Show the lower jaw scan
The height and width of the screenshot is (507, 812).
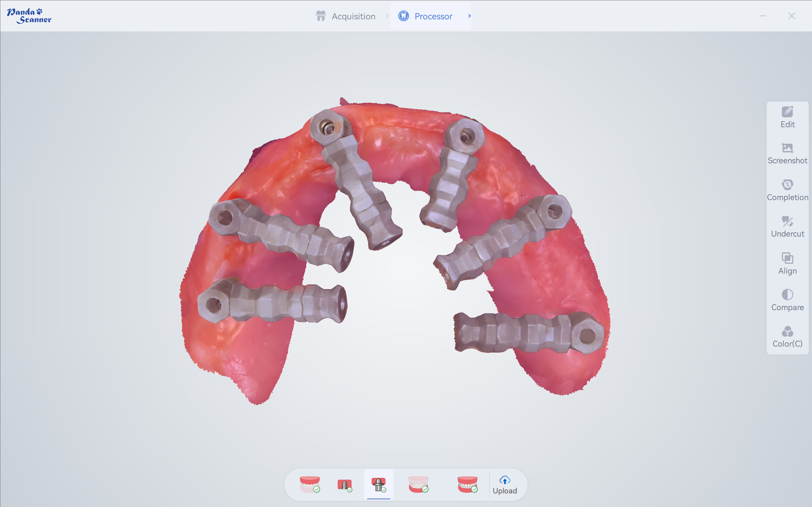coord(418,484)
